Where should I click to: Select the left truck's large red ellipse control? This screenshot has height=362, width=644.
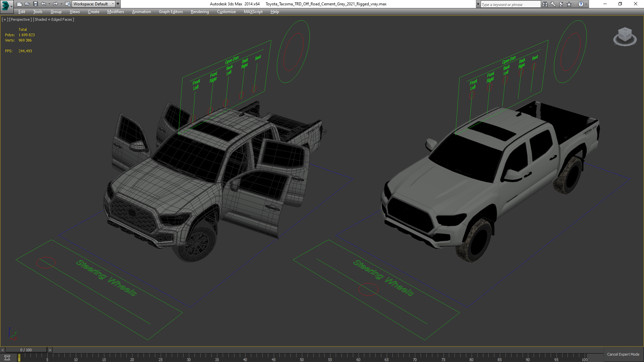click(293, 52)
